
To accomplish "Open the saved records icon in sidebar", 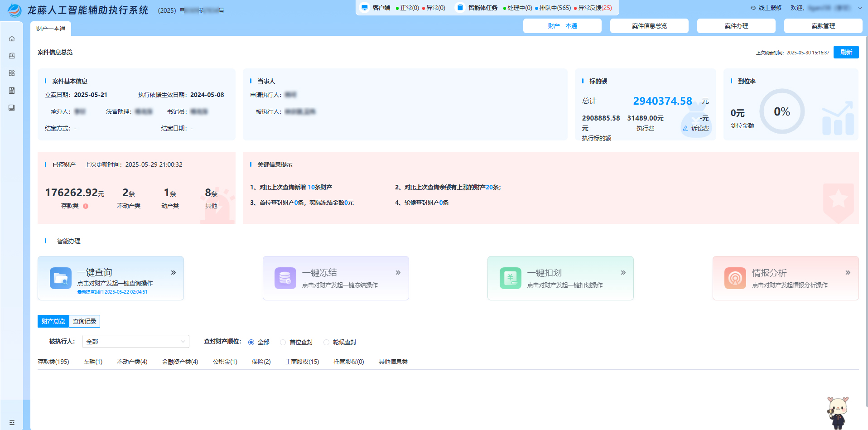I will coord(12,90).
